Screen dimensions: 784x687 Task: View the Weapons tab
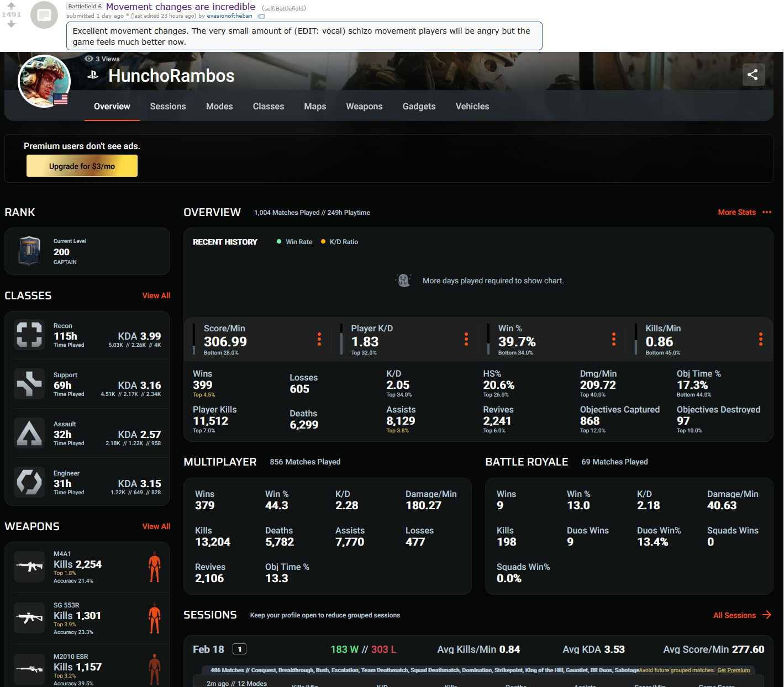coord(364,107)
